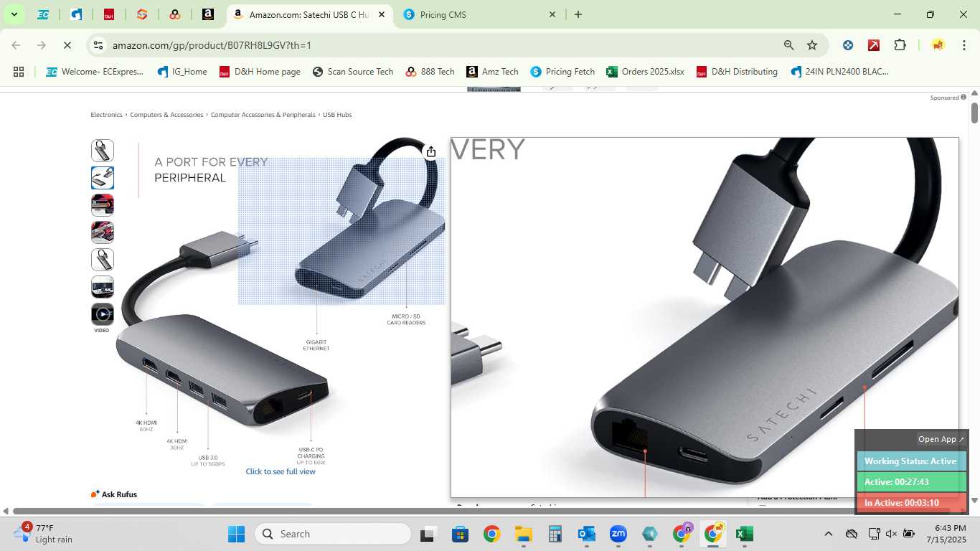Show hidden system tray icons
Image resolution: width=980 pixels, height=551 pixels.
point(829,534)
